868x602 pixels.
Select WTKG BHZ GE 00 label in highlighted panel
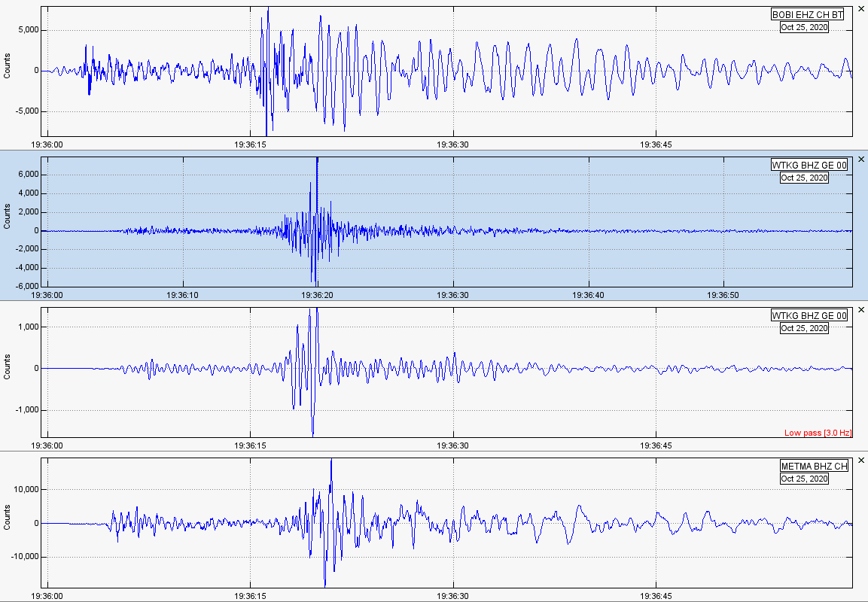809,166
